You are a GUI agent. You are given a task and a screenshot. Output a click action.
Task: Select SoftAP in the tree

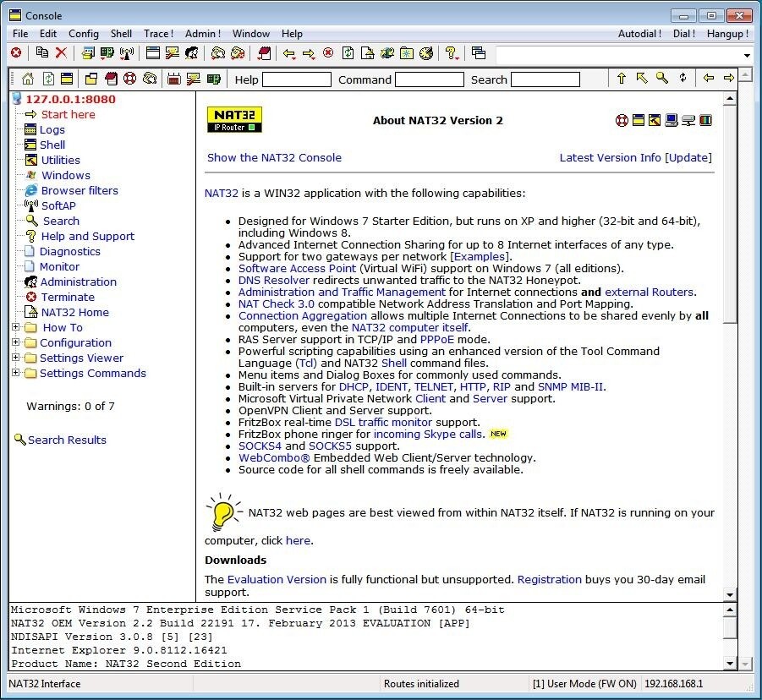click(x=58, y=205)
